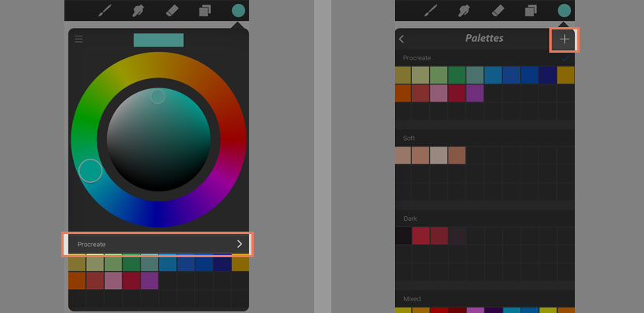Tap active color circle in left toolbar
644x313 pixels.
[x=239, y=11]
